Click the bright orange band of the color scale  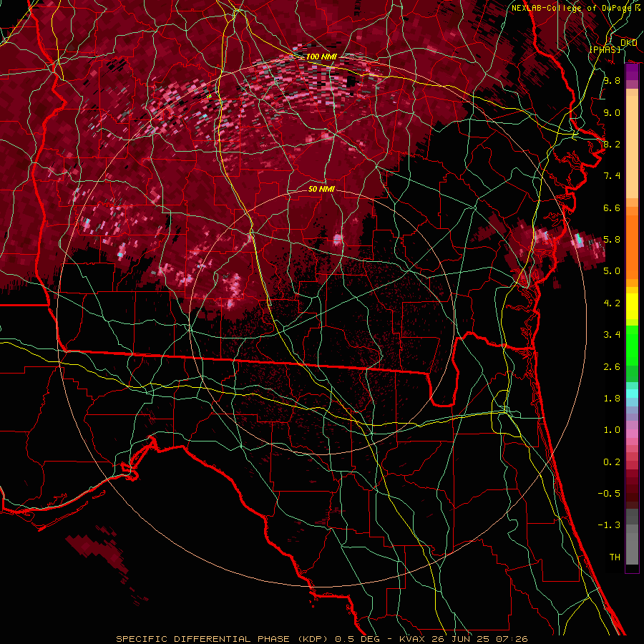coord(632,248)
